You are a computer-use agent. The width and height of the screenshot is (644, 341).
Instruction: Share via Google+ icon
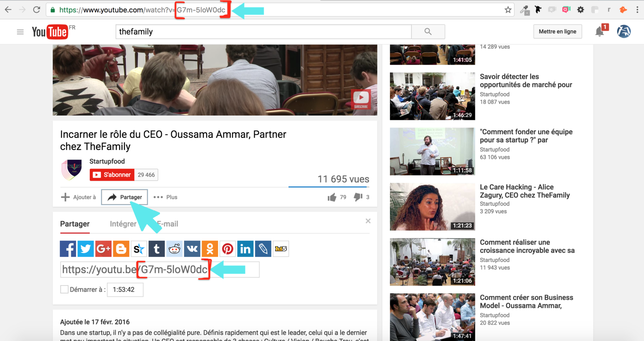pos(103,249)
